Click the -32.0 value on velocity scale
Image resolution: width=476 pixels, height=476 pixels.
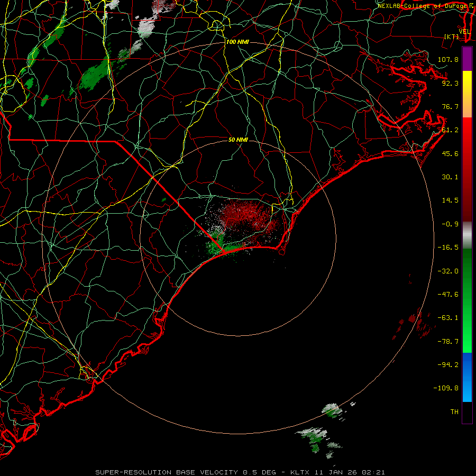448,271
